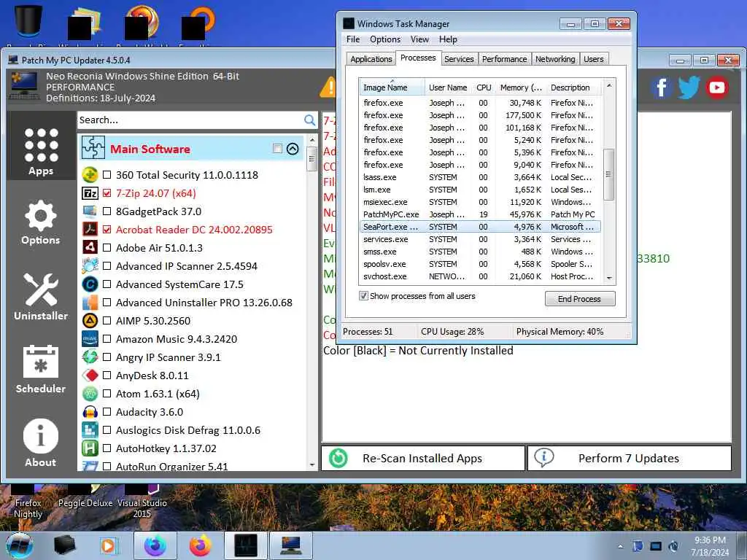Click the AnyDesk app icon
This screenshot has width=747, height=560.
90,376
